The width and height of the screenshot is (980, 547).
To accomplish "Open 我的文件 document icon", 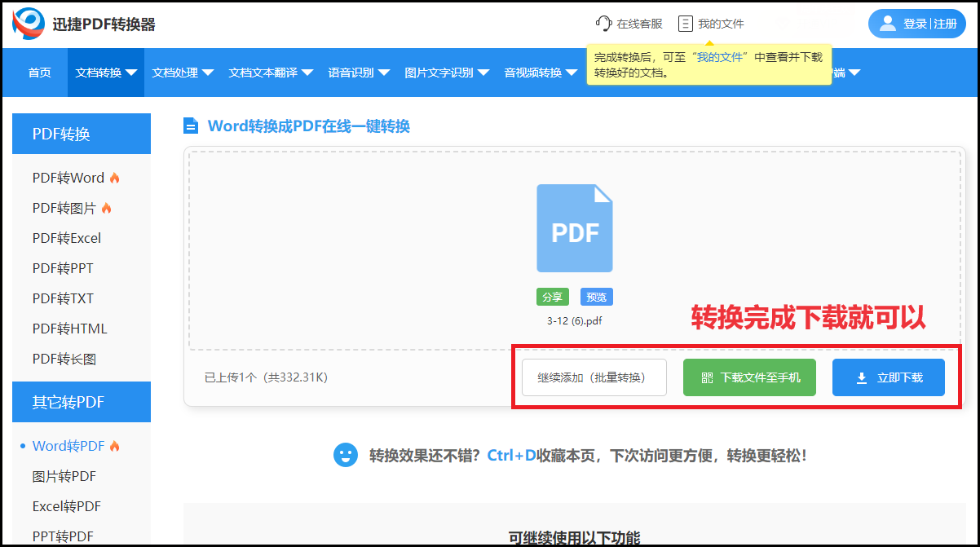I will (x=685, y=23).
